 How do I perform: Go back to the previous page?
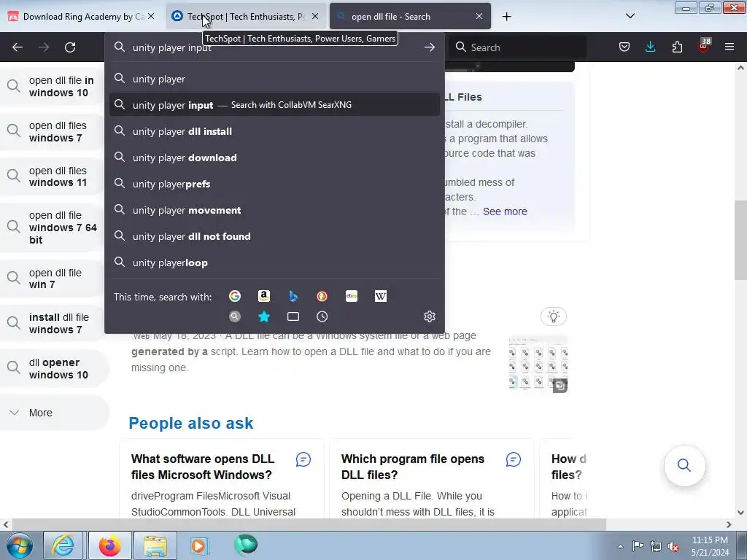pyautogui.click(x=18, y=47)
